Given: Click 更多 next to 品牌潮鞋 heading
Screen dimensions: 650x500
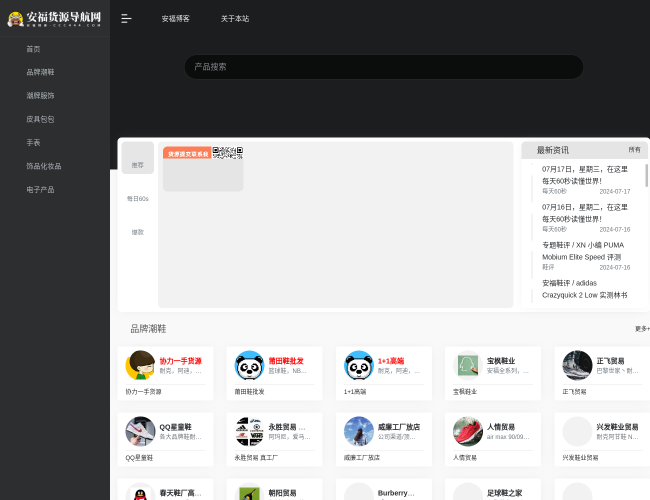Looking at the screenshot, I should [x=641, y=328].
